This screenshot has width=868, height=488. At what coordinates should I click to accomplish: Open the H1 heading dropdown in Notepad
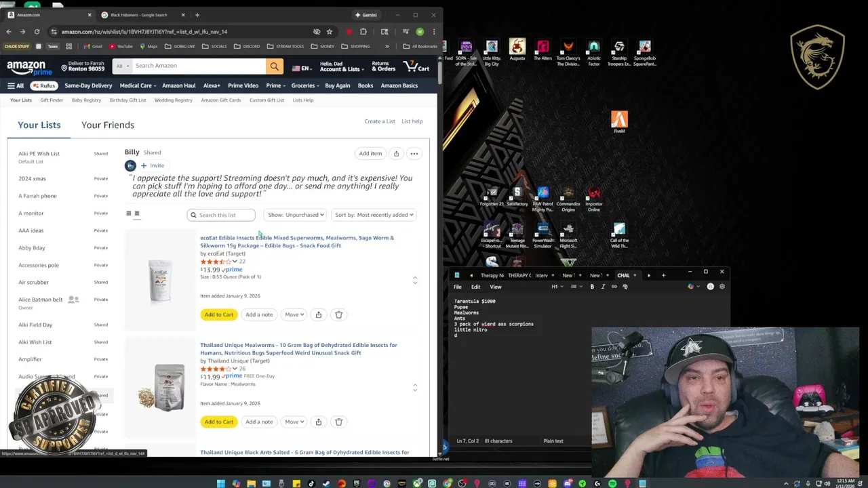click(x=557, y=287)
